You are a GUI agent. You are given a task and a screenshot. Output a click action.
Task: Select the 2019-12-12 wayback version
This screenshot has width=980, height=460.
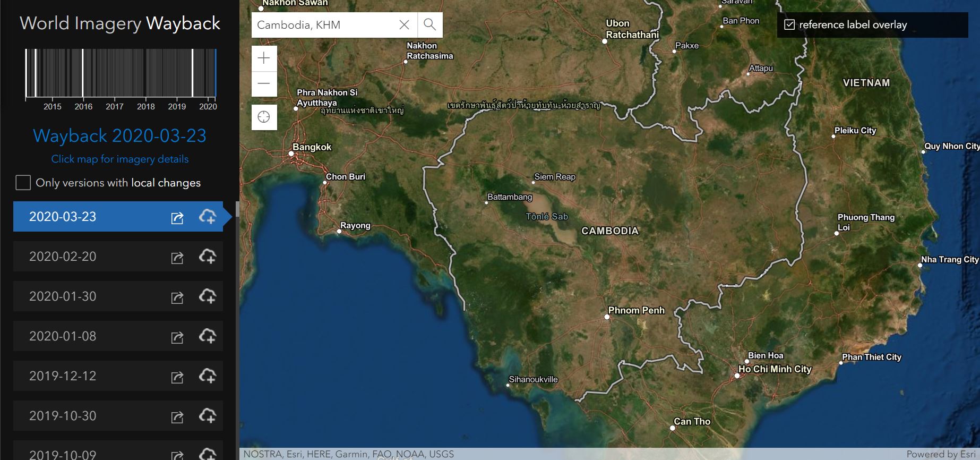pos(63,376)
